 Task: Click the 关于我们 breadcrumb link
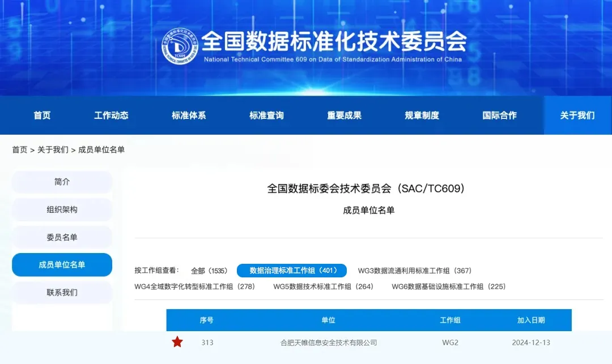pos(53,150)
